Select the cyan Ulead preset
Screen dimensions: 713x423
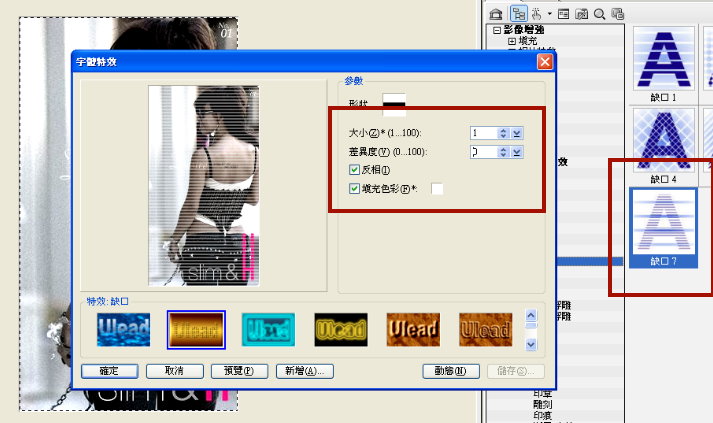[268, 329]
